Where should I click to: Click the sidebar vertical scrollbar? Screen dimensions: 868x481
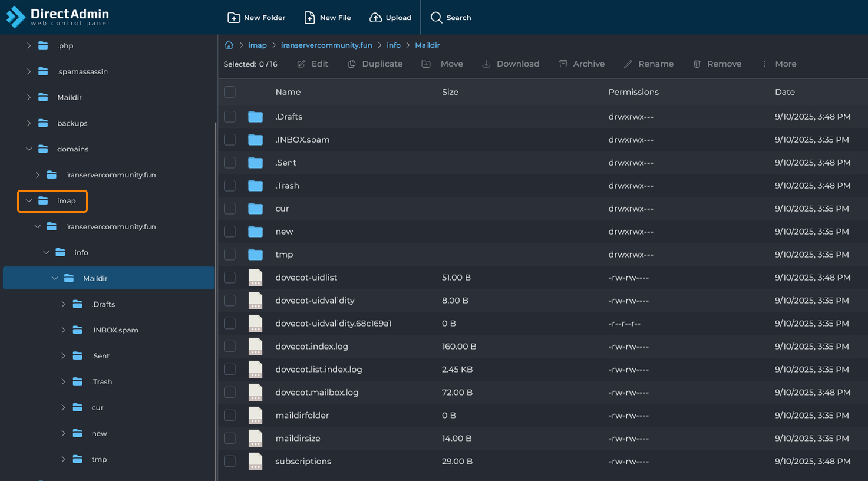click(x=216, y=295)
